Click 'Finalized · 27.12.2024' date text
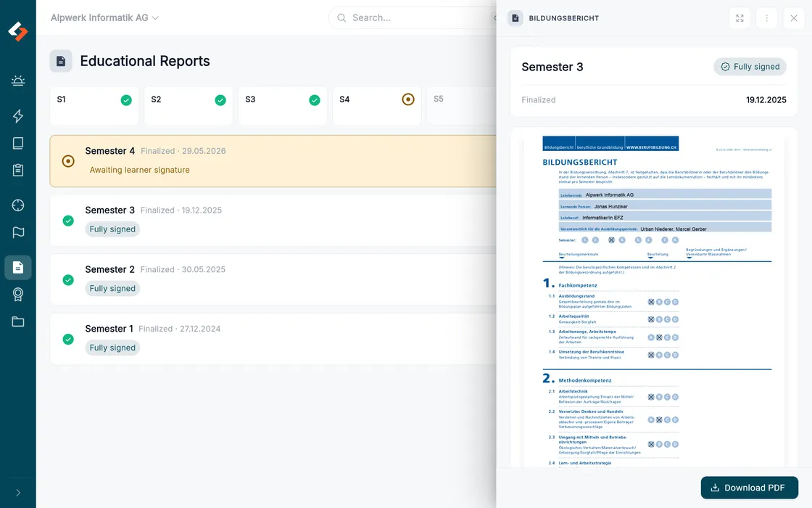This screenshot has width=812, height=508. pos(180,329)
